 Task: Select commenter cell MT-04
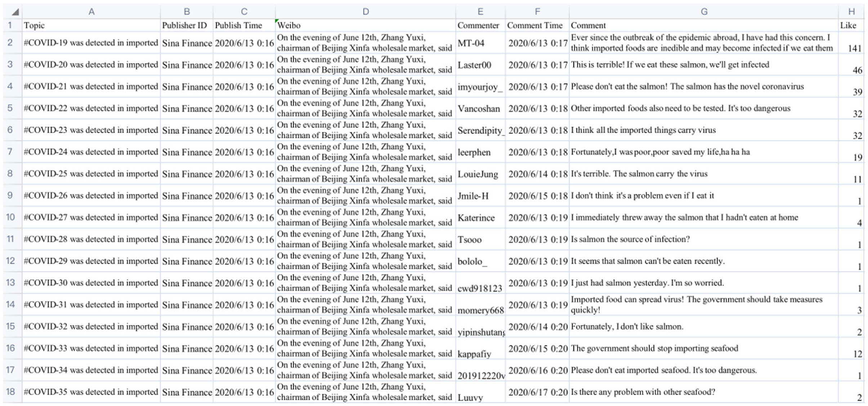click(x=480, y=43)
